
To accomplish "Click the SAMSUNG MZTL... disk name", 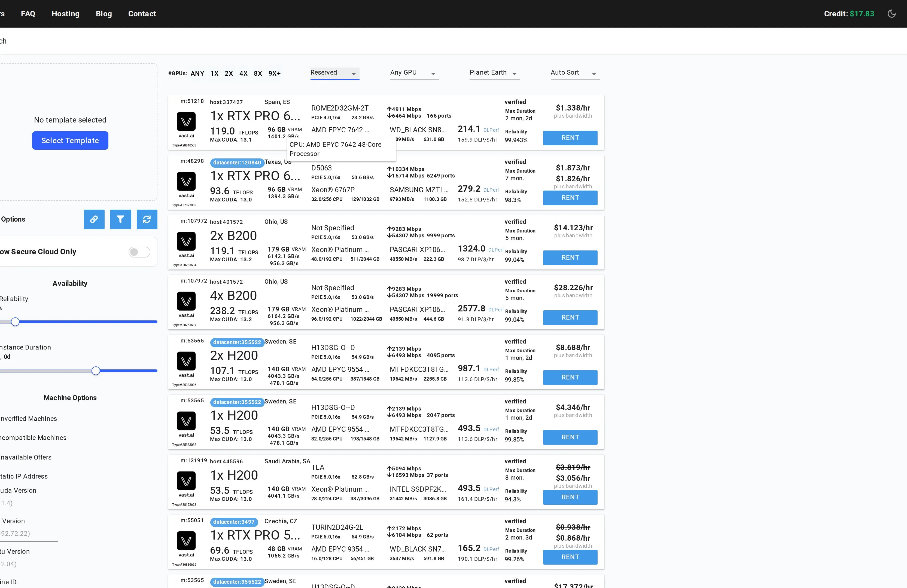I will pyautogui.click(x=419, y=190).
